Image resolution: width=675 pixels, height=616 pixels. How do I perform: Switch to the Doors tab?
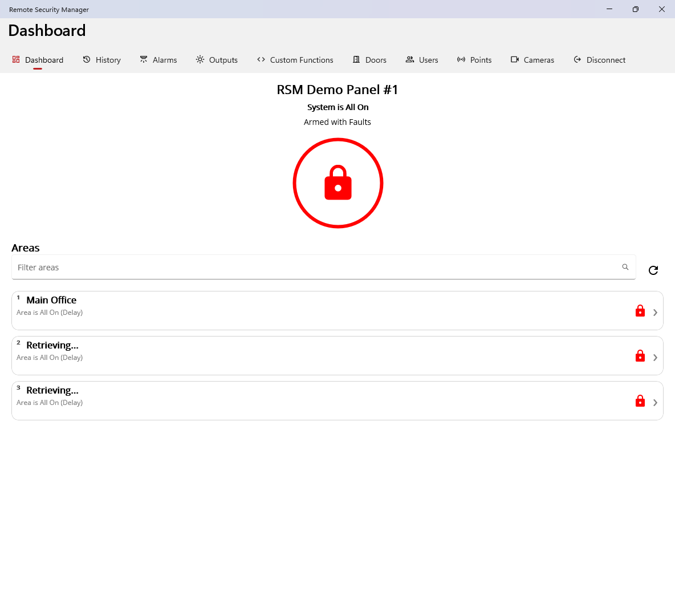pos(370,60)
